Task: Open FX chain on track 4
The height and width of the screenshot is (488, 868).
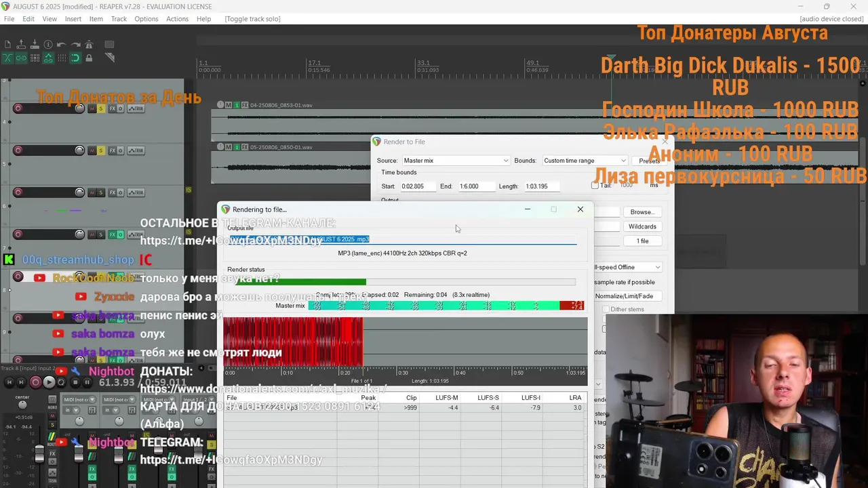Action: (112, 108)
